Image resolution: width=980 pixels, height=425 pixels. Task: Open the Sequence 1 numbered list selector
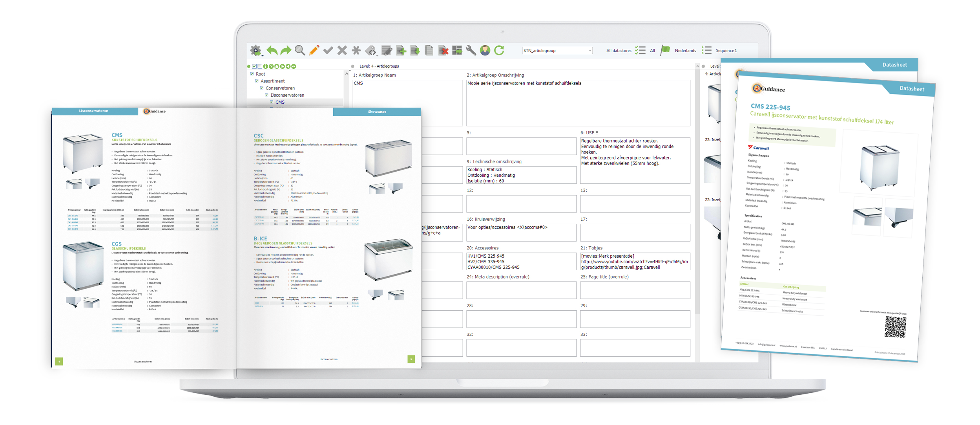(707, 50)
